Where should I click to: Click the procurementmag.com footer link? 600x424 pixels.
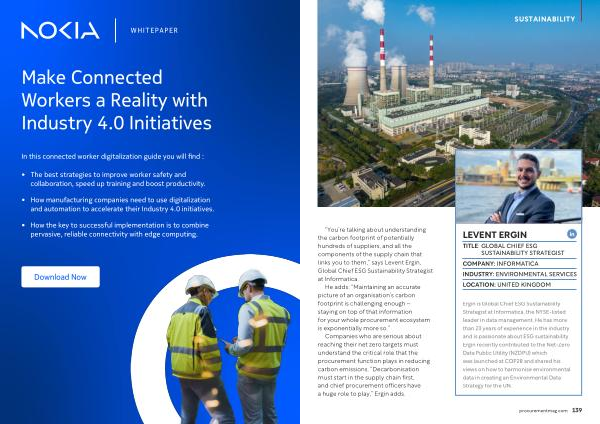click(x=543, y=411)
